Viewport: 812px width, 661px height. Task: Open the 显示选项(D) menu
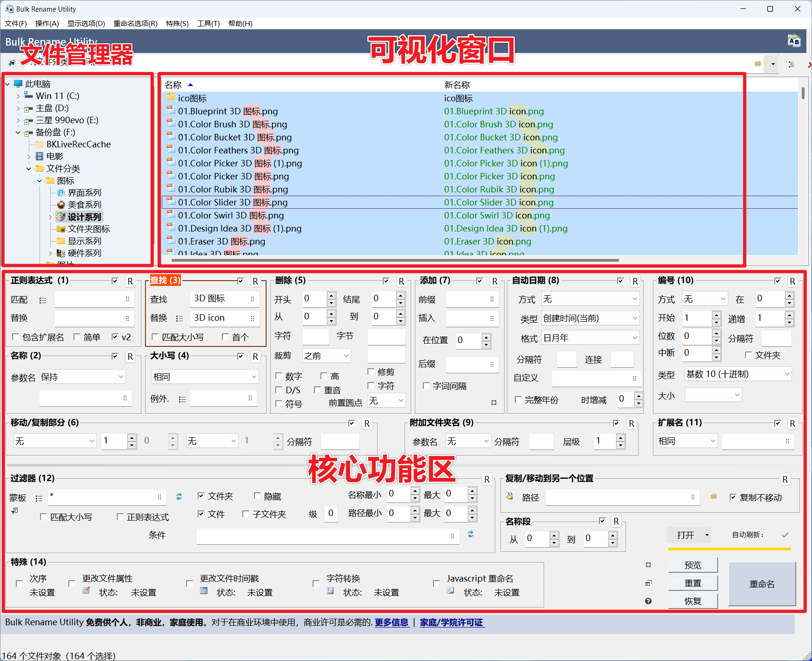point(86,23)
